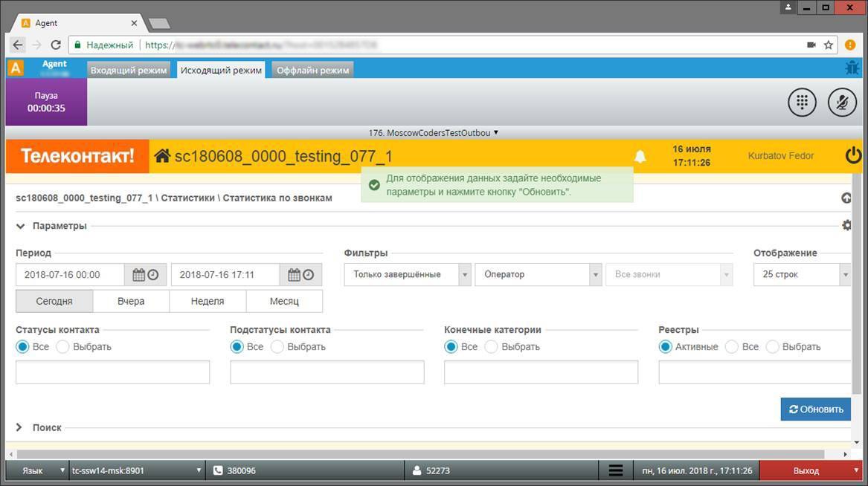Click the orange Agent logo icon
This screenshot has height=486, width=868.
click(16, 68)
